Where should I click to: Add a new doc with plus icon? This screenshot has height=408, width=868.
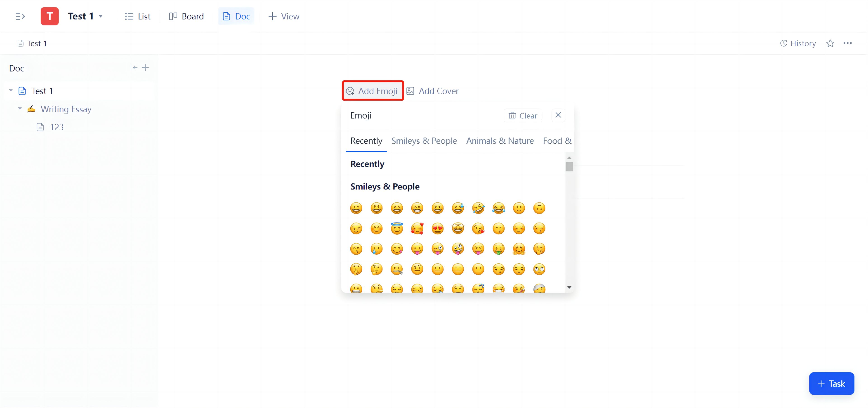coord(146,68)
